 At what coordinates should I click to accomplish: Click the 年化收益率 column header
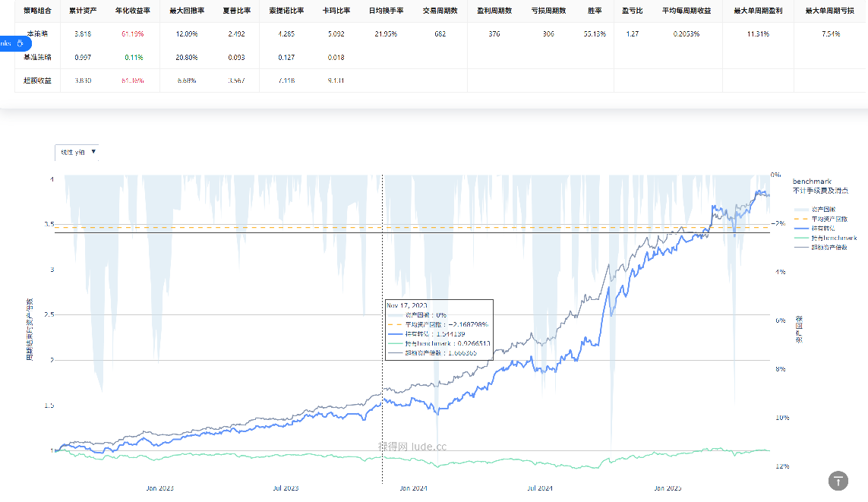(x=132, y=11)
